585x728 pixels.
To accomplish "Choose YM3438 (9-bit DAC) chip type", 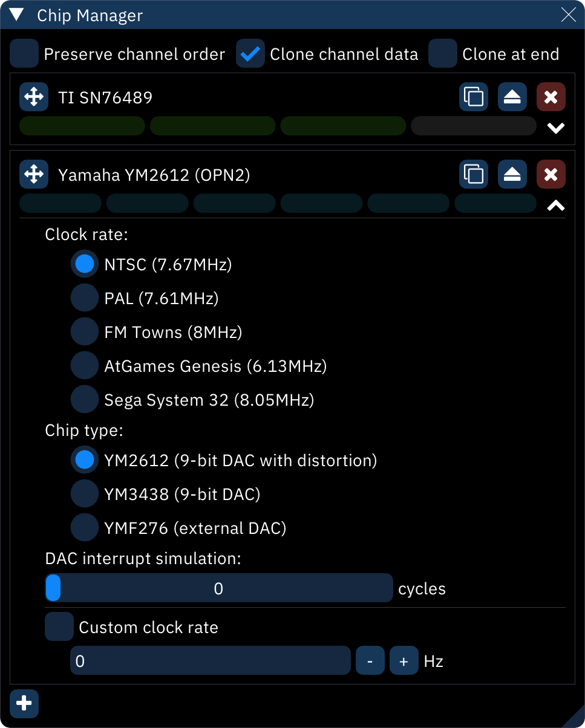I will 85,494.
